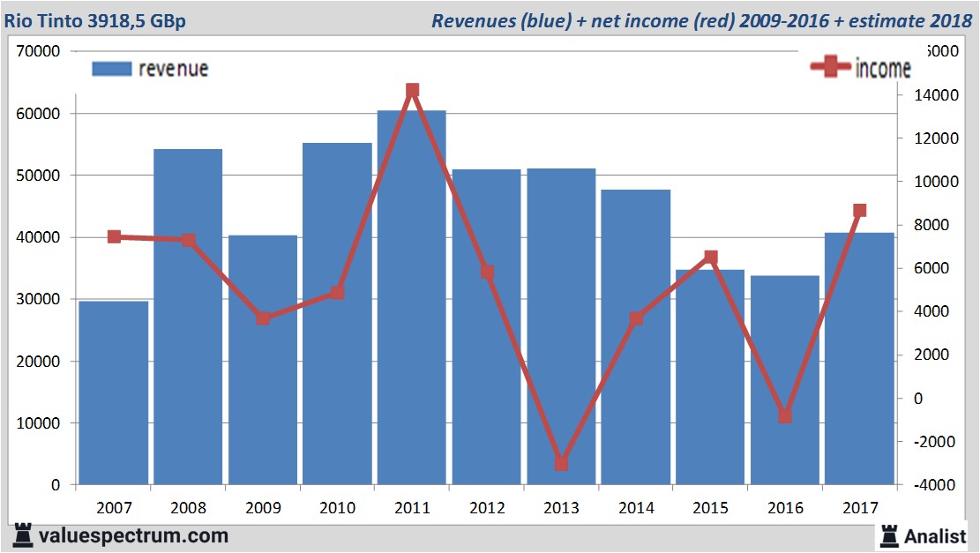
Task: Click the 2009 x-axis year label
Action: click(263, 507)
